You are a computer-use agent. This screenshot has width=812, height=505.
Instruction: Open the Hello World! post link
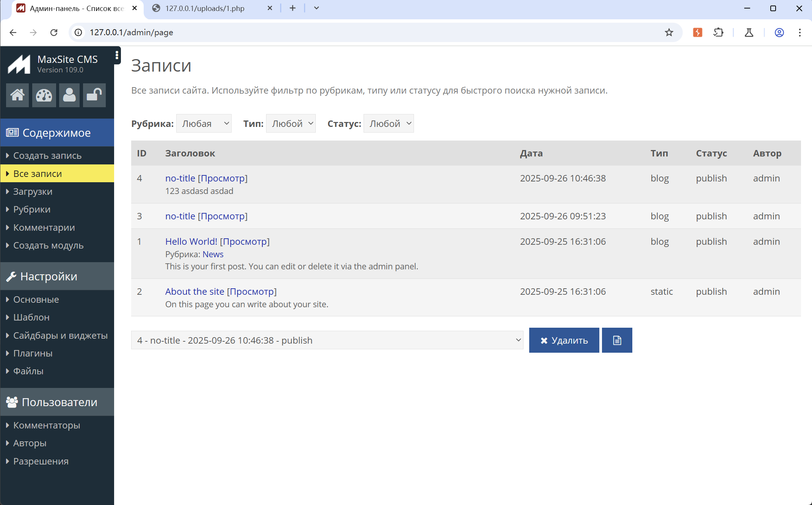pos(191,241)
